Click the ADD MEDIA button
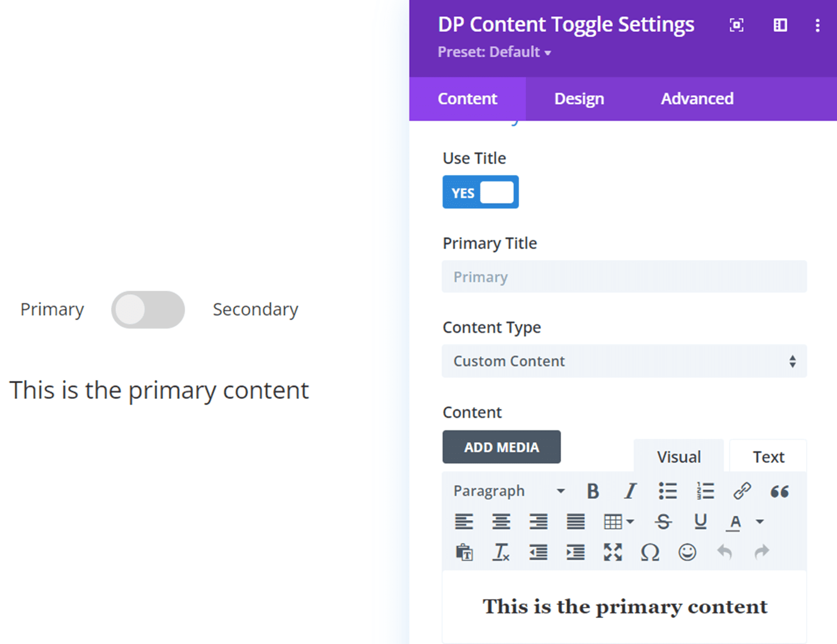 [501, 447]
